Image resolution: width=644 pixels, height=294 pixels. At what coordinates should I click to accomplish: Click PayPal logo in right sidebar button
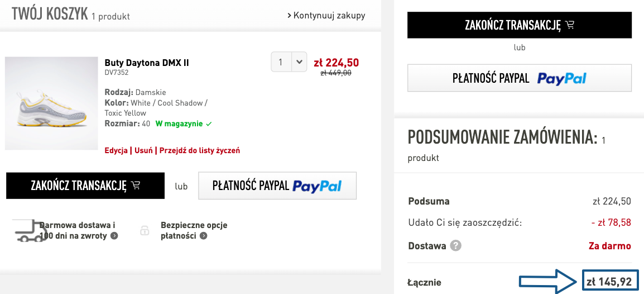(x=562, y=78)
